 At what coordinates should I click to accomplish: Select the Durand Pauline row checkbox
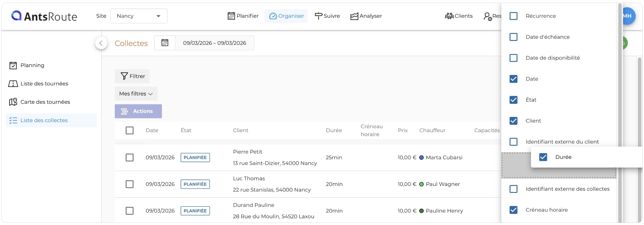coord(130,211)
